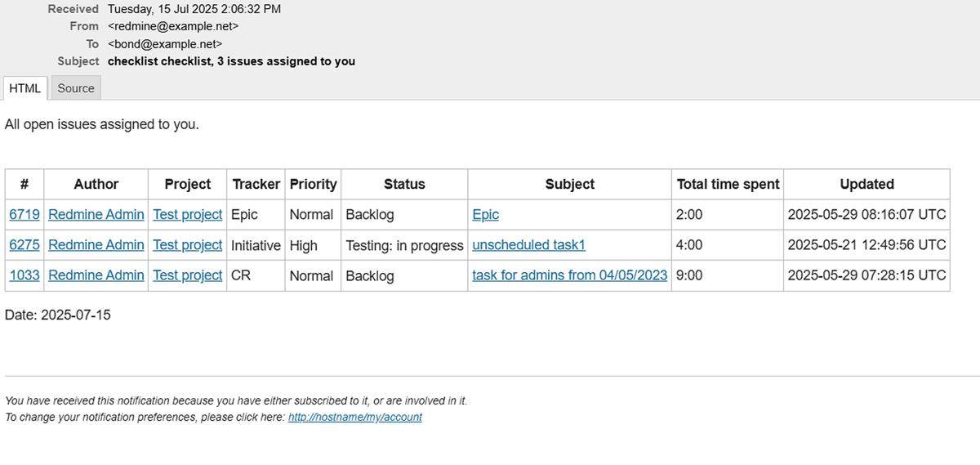Click the Total time spent header

point(728,184)
